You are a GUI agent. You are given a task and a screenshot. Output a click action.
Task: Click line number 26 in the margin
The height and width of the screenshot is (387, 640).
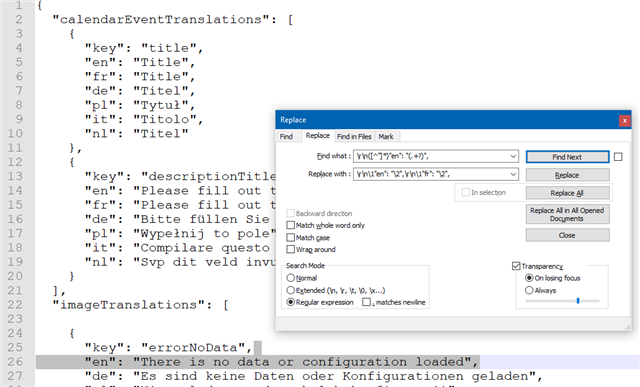tap(15, 362)
